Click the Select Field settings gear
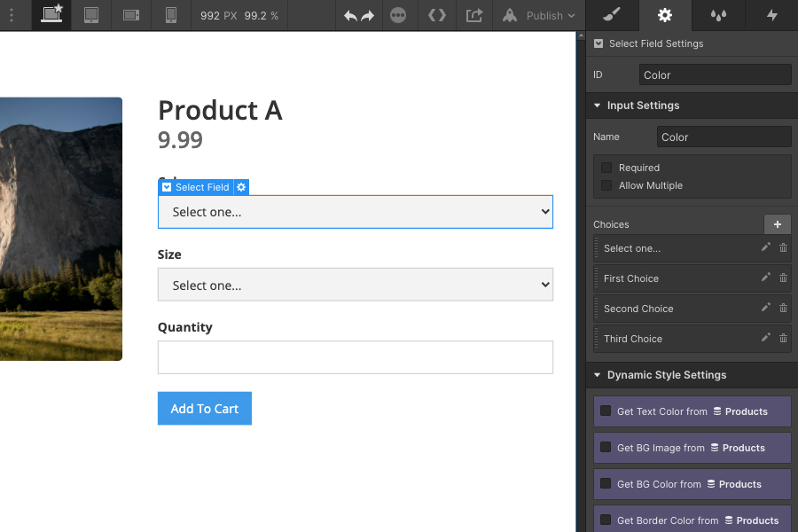798x532 pixels. 241,187
